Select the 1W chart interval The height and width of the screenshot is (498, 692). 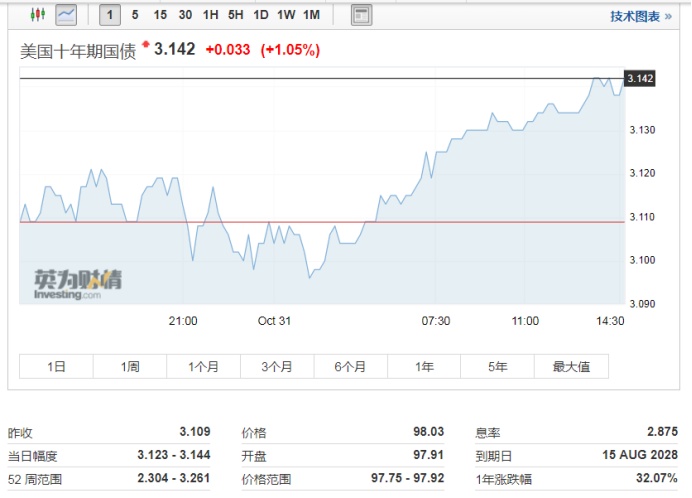286,15
